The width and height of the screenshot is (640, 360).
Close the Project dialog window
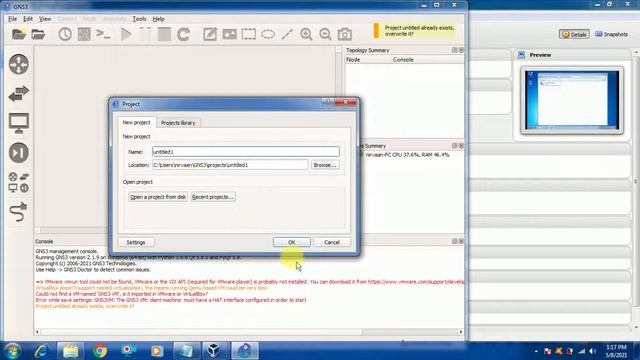[345, 102]
